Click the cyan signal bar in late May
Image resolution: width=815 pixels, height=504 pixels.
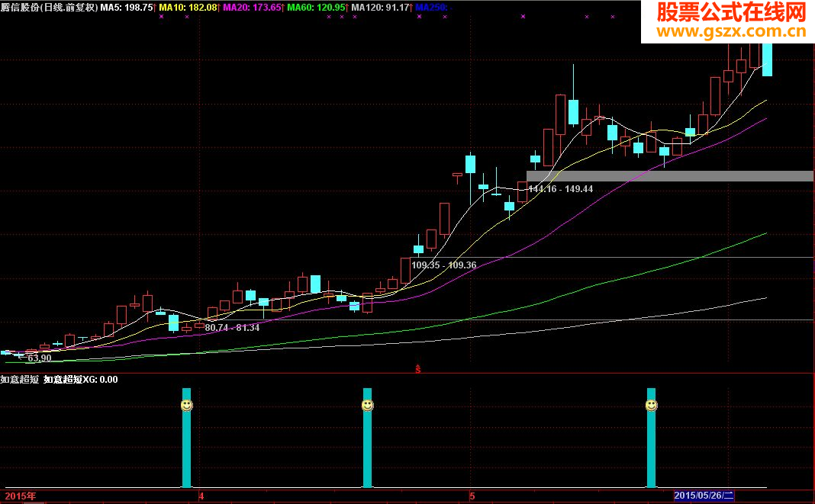(651, 438)
